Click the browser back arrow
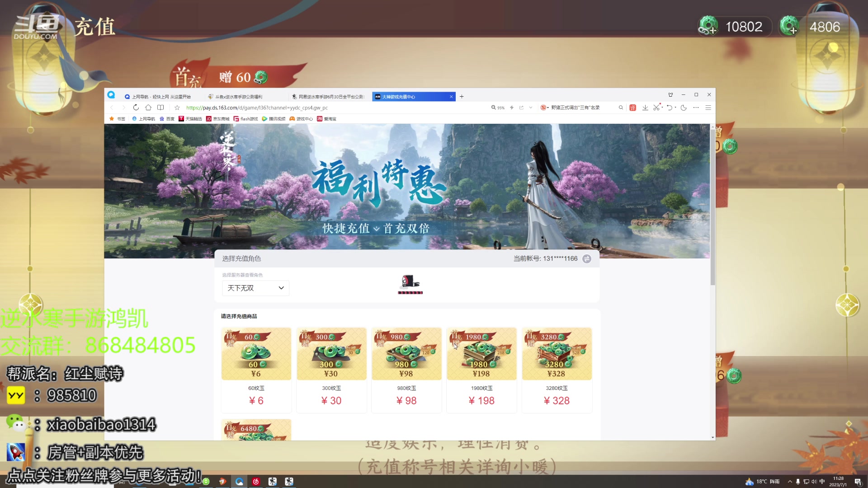The image size is (868, 488). tap(112, 108)
